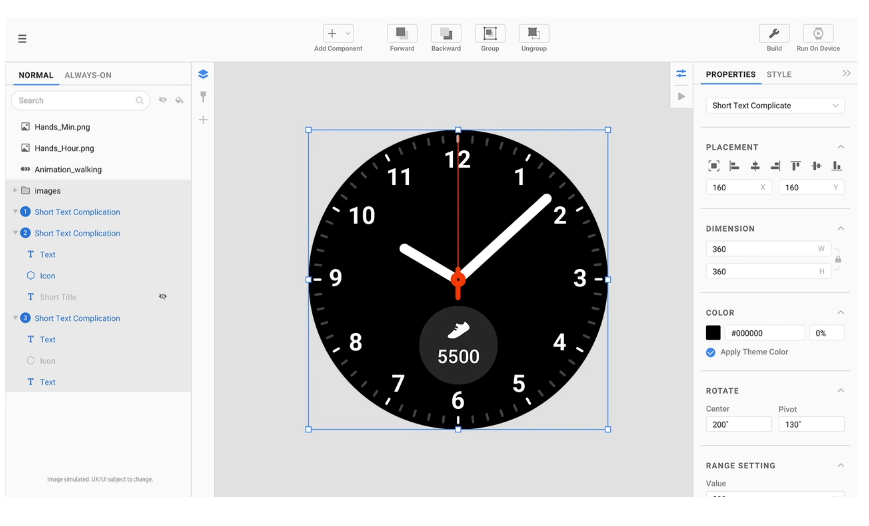
Task: Click the Center rotation field
Action: (739, 425)
